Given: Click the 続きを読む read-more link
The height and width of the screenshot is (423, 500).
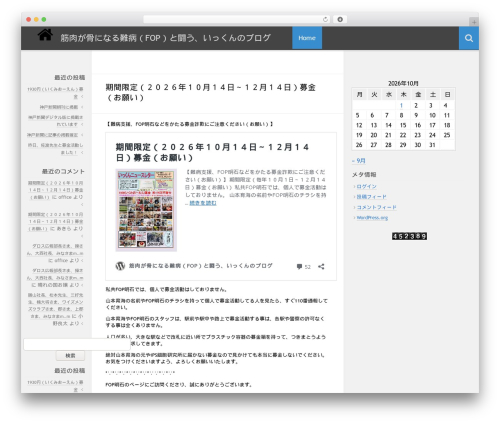Looking at the screenshot, I should (x=203, y=203).
